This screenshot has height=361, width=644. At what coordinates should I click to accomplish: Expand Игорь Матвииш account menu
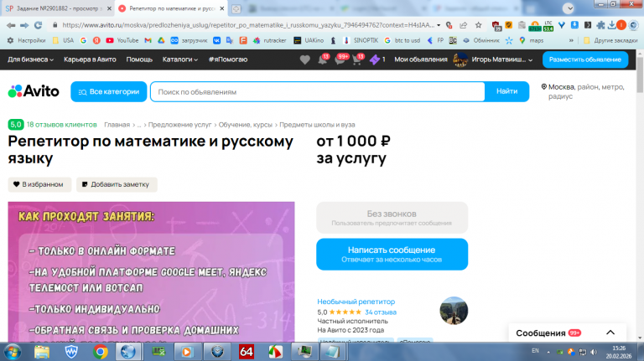click(x=502, y=59)
